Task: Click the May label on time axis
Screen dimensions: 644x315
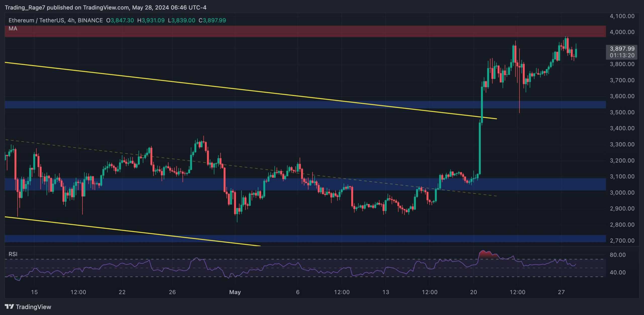Action: point(235,292)
